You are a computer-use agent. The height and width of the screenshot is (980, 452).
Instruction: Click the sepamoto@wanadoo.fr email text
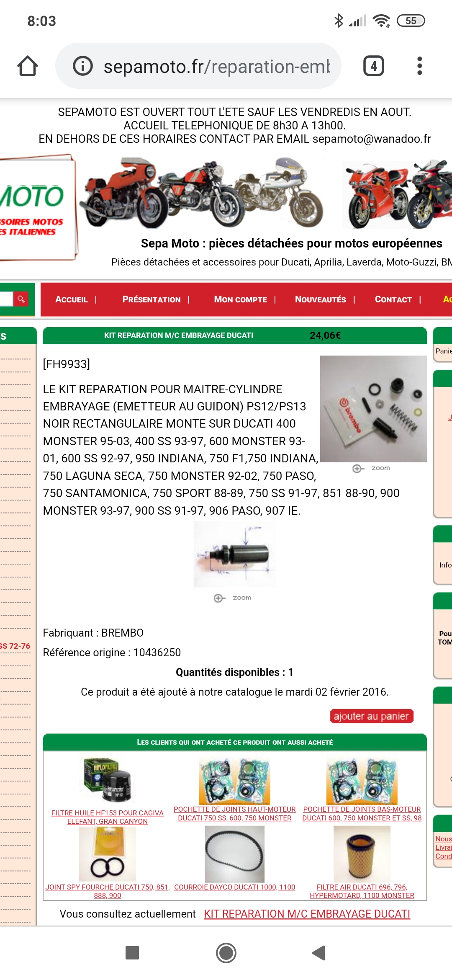(x=372, y=139)
